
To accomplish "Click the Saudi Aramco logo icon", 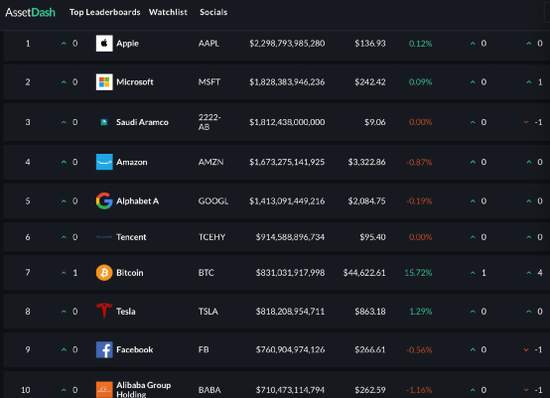I will [104, 122].
